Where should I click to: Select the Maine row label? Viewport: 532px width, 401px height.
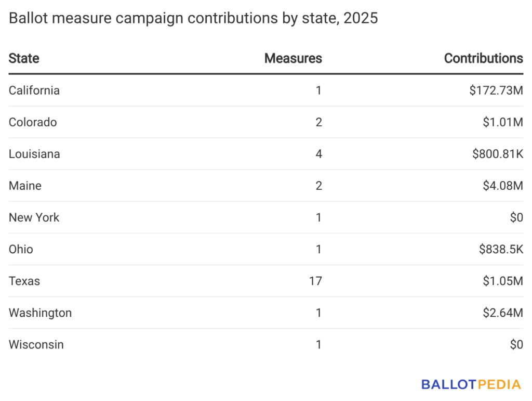coord(25,186)
